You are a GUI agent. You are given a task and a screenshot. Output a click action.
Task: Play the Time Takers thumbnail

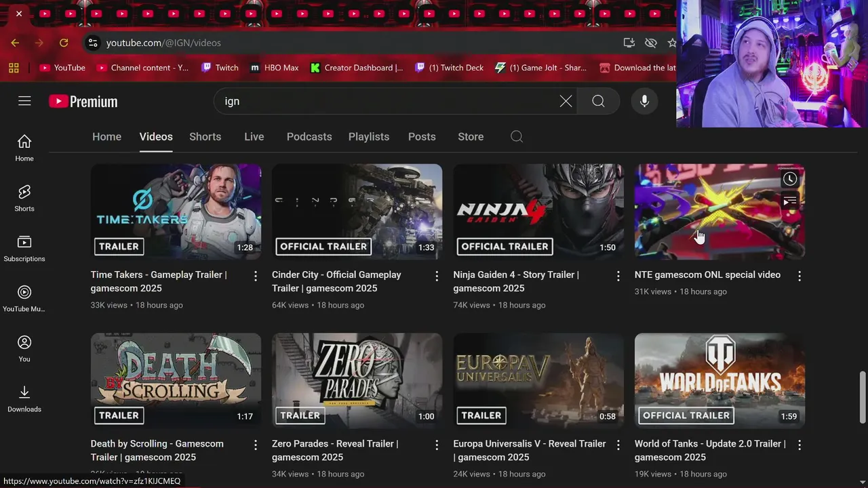[176, 211]
